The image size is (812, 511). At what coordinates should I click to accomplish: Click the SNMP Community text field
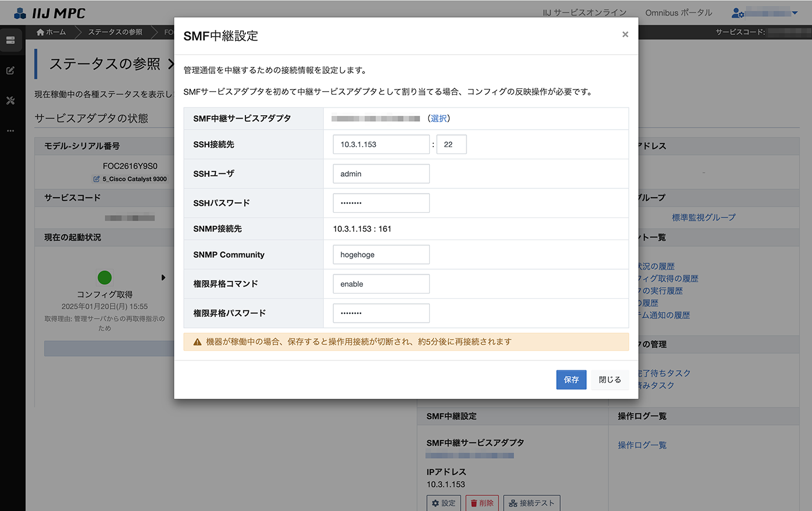[381, 255]
